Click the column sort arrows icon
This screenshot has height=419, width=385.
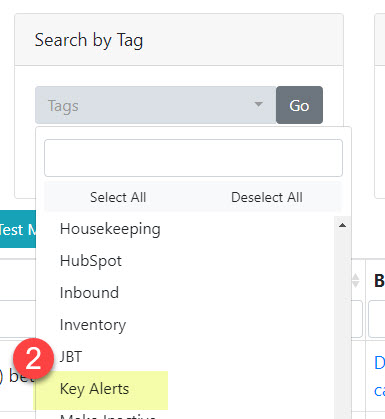tap(356, 280)
